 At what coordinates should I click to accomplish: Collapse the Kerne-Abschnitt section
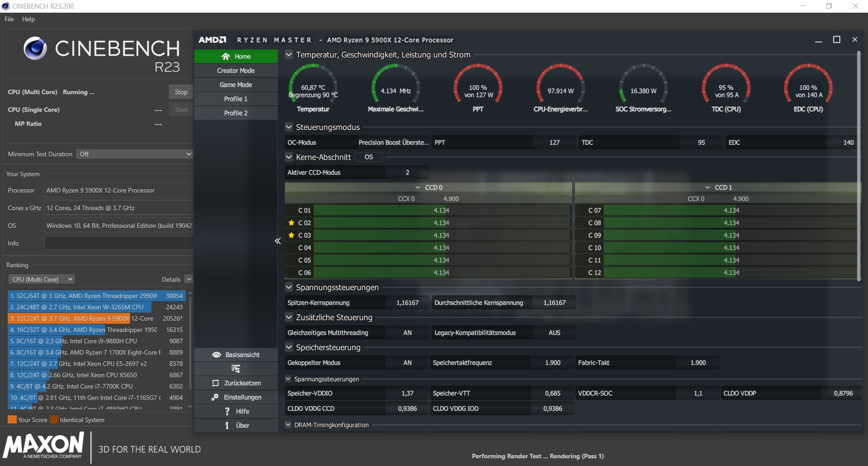[x=289, y=157]
